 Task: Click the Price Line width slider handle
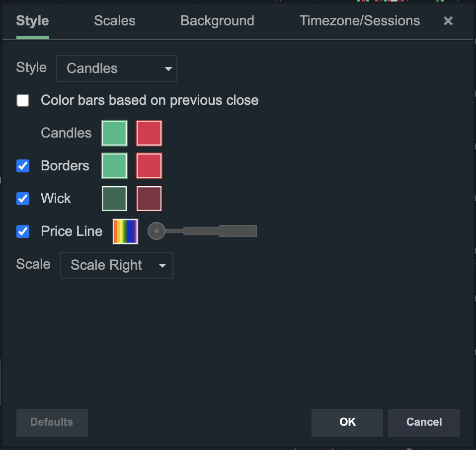click(157, 231)
